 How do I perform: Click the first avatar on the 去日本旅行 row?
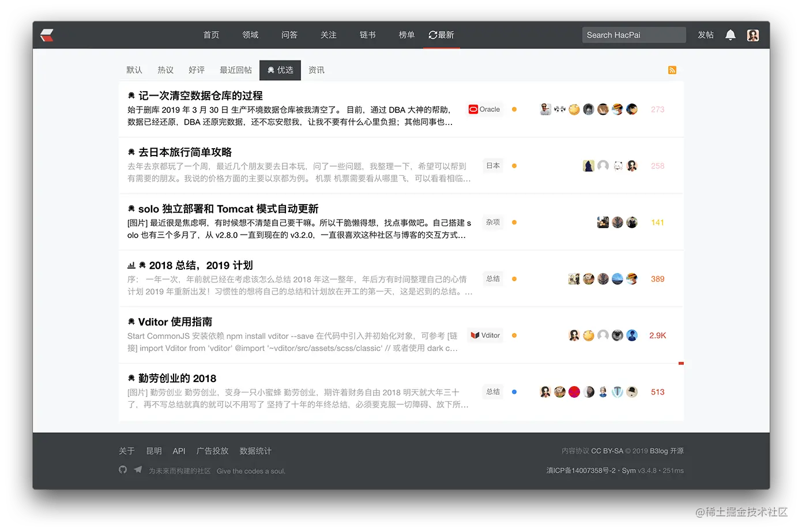point(589,166)
